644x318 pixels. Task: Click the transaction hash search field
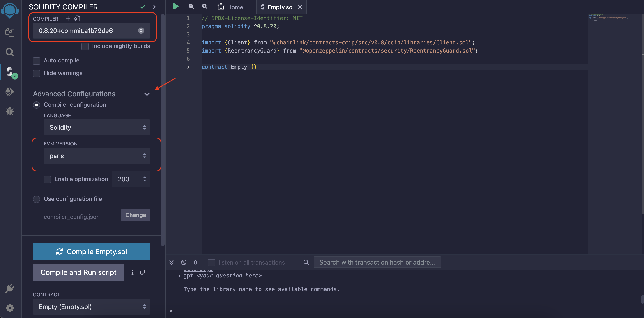[x=377, y=262]
